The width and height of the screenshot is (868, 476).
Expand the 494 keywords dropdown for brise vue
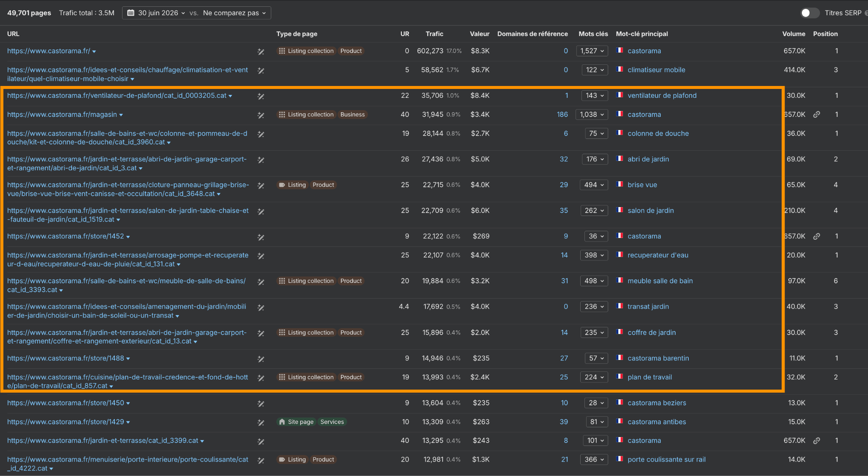(594, 185)
